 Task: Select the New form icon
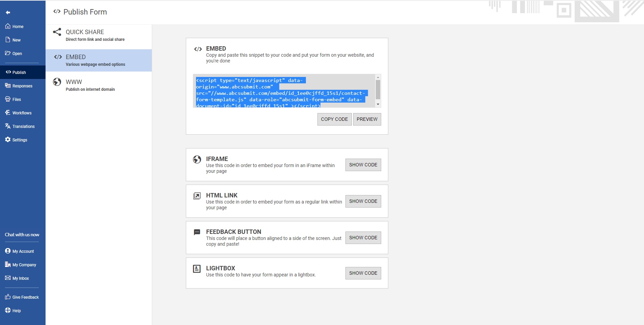pyautogui.click(x=8, y=39)
